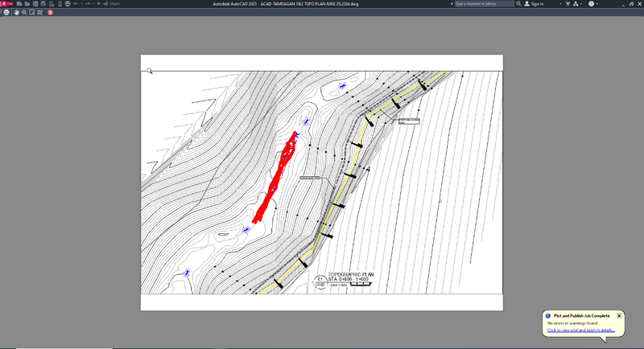Select the Zoom magnifier tool

pos(24,12)
